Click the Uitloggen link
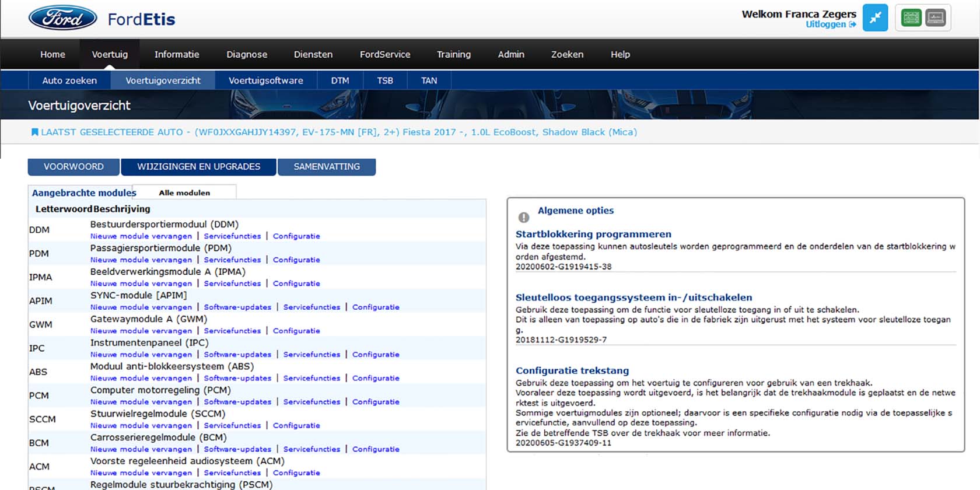The image size is (980, 490). [x=831, y=24]
